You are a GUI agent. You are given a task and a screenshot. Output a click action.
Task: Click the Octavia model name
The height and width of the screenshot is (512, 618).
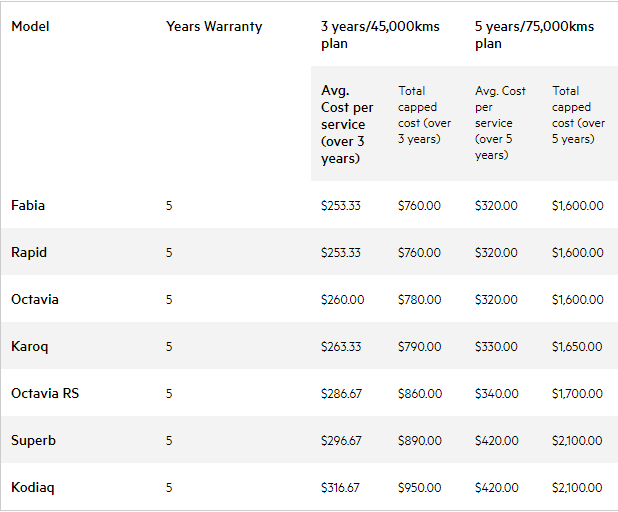click(x=33, y=300)
